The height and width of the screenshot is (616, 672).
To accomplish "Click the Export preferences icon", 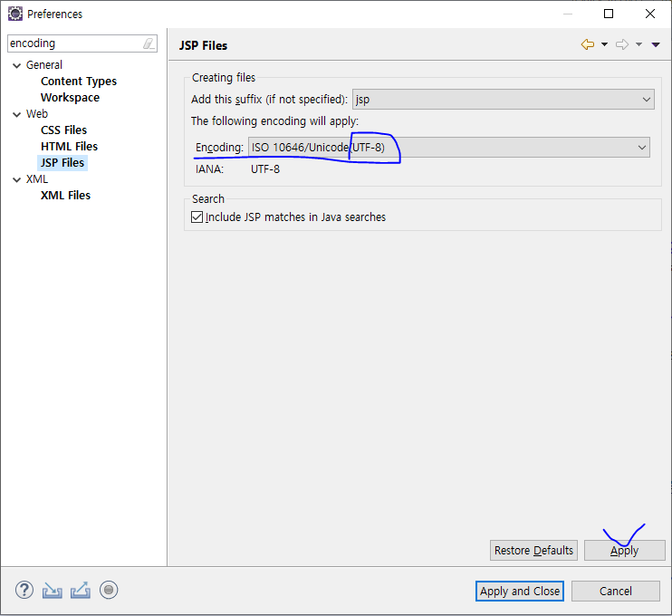I will click(x=81, y=591).
